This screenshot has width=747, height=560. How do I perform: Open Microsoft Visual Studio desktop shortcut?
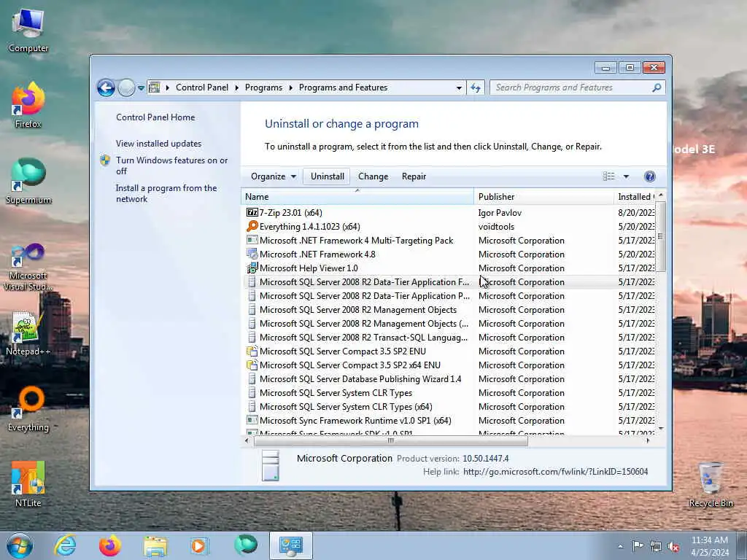pos(28,267)
